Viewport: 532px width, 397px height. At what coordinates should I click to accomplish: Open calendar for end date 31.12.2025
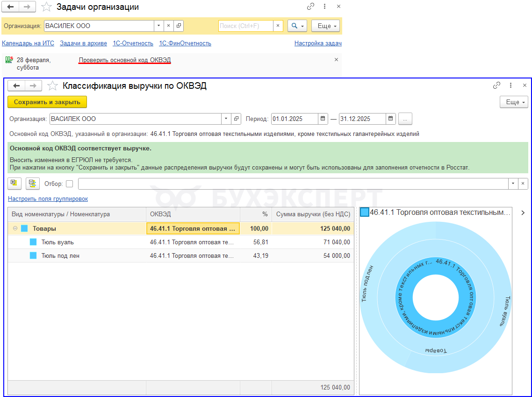point(390,119)
